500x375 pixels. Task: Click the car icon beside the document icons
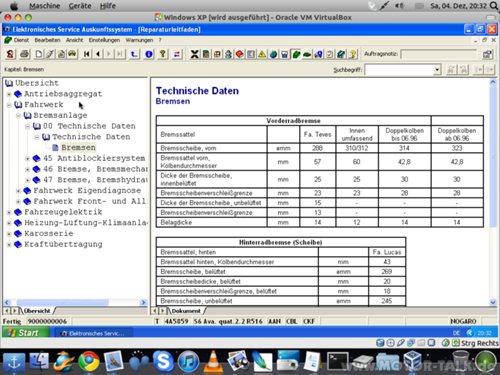click(72, 54)
